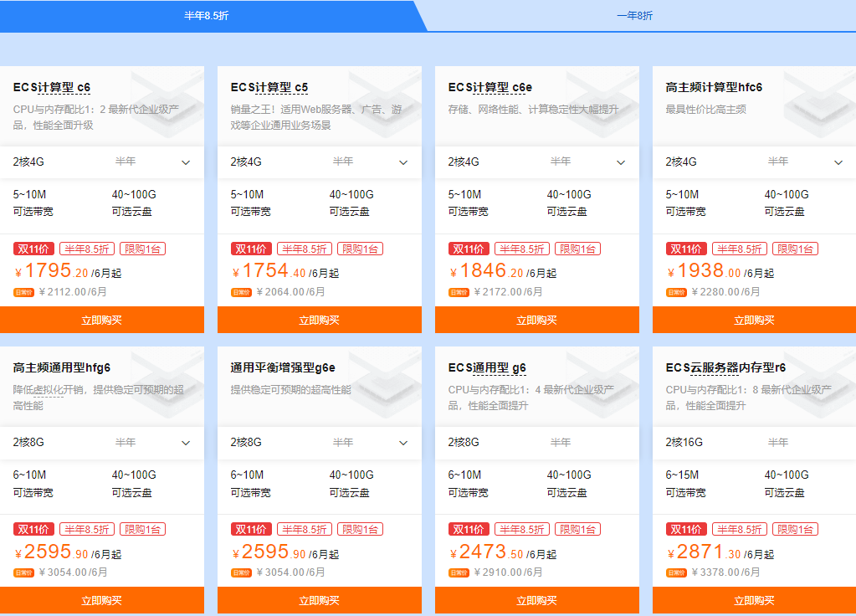Open the 通用平衡增强型g6e title
Image resolution: width=856 pixels, height=616 pixels.
tap(283, 367)
